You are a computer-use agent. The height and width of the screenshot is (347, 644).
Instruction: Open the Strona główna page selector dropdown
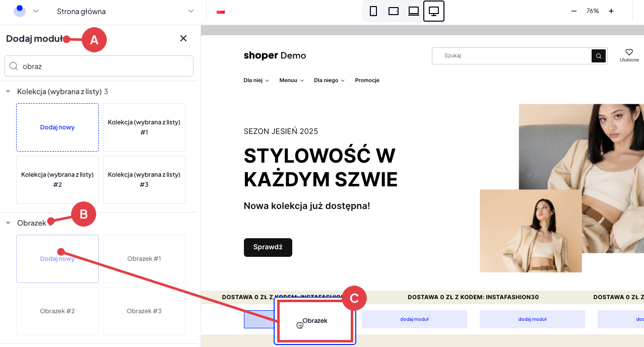[x=190, y=11]
